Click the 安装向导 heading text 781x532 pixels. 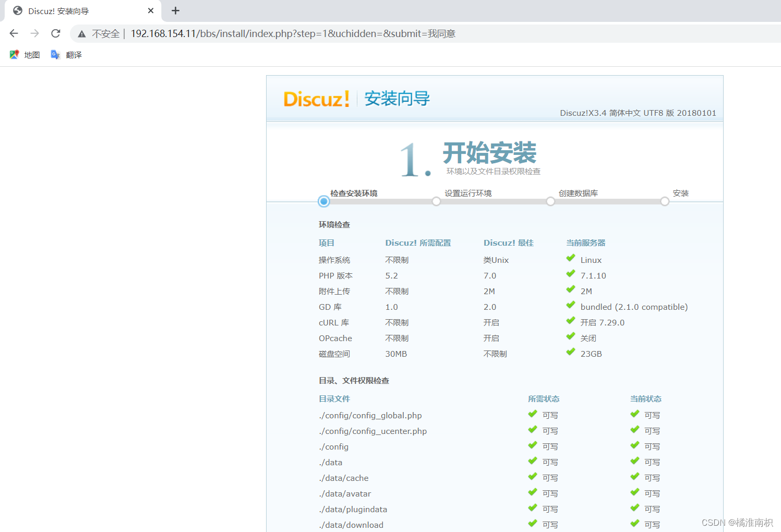pyautogui.click(x=397, y=99)
